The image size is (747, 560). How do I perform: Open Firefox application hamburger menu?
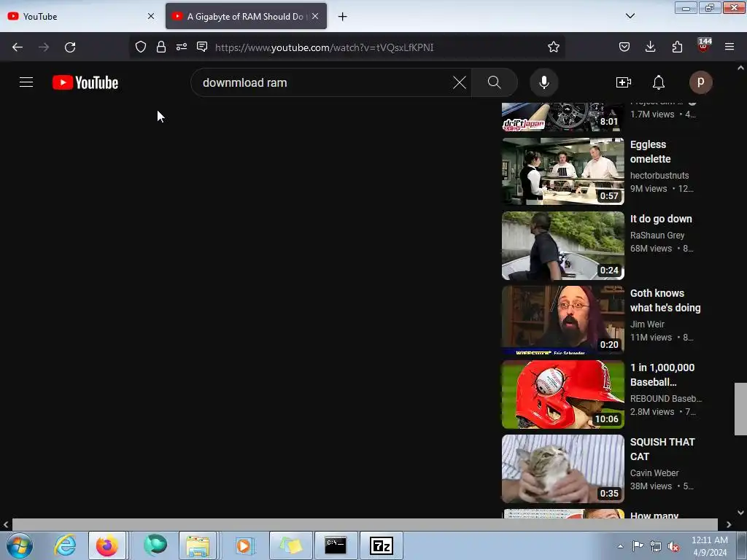point(729,47)
